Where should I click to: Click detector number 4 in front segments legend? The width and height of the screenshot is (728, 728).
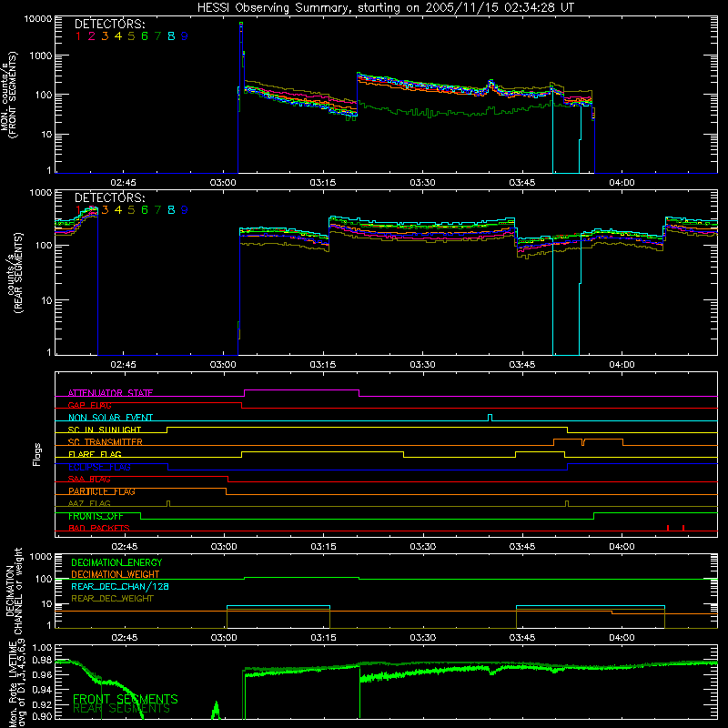point(118,36)
